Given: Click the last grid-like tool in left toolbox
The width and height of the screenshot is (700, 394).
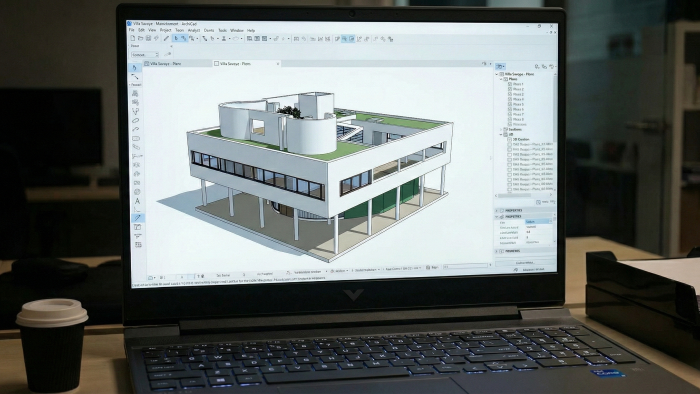Looking at the screenshot, I should (x=138, y=245).
